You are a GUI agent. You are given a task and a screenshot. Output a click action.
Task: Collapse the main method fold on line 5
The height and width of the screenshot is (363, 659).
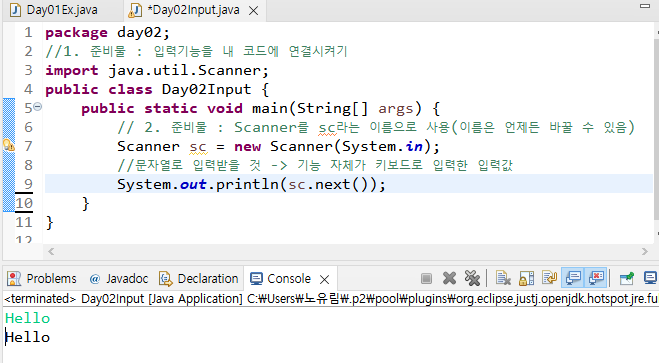pyautogui.click(x=37, y=107)
